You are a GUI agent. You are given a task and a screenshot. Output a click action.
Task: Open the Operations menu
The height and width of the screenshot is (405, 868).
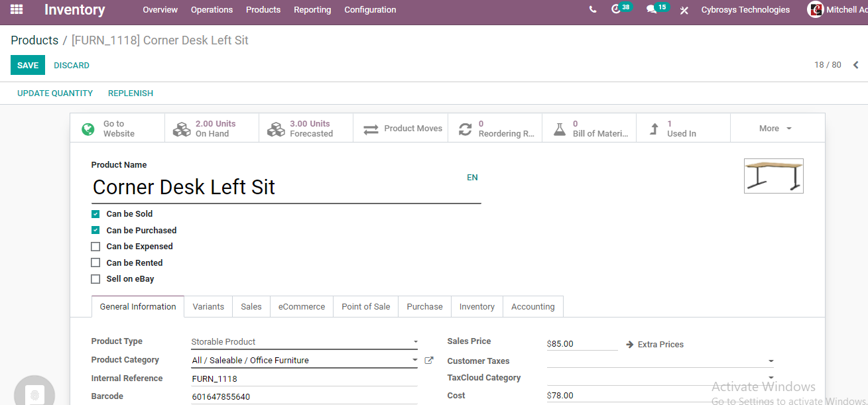(212, 10)
